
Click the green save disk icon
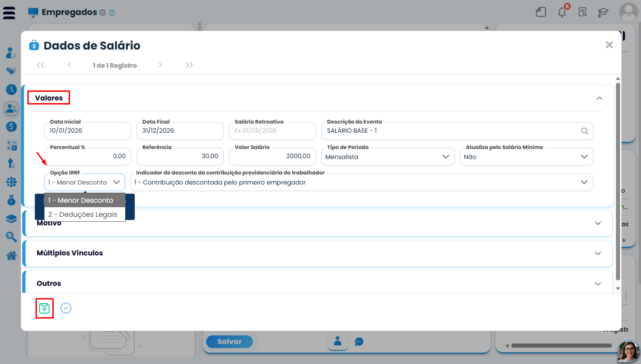pyautogui.click(x=44, y=308)
